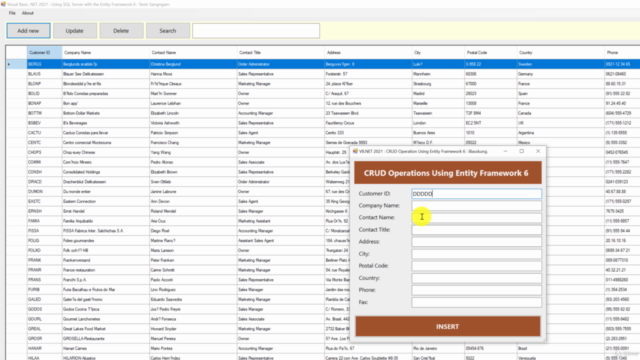Open the File menu
The width and height of the screenshot is (640, 360).
pos(12,13)
